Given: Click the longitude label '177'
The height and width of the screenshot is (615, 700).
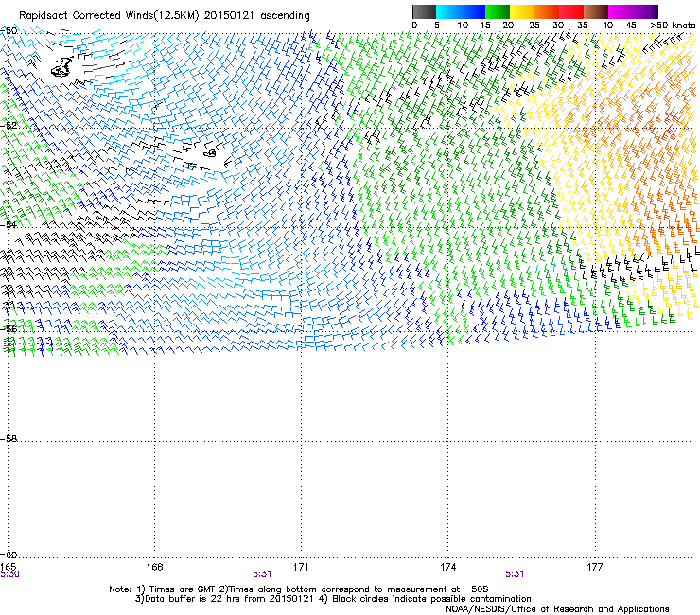Looking at the screenshot, I should 595,567.
